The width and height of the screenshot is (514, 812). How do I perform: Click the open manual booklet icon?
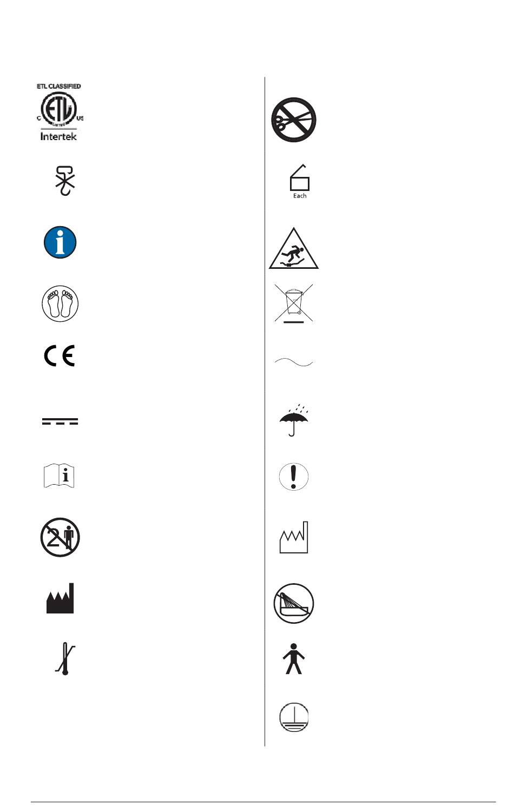[59, 476]
